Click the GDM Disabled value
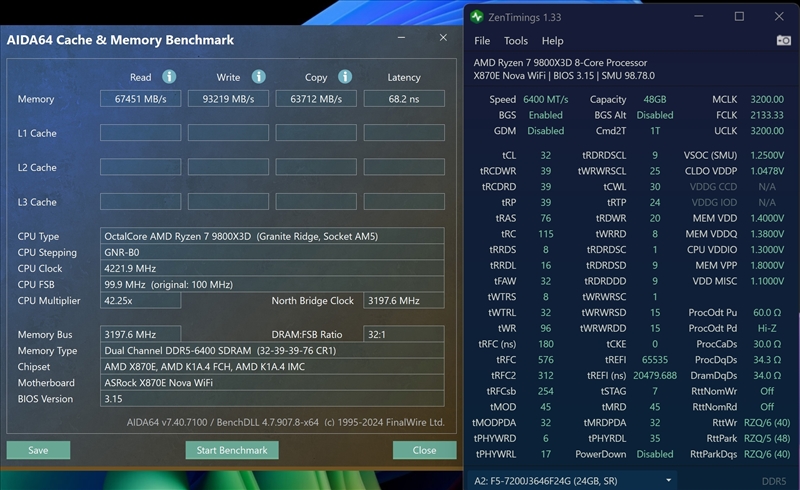Screen dimensions: 800x490 point(545,131)
